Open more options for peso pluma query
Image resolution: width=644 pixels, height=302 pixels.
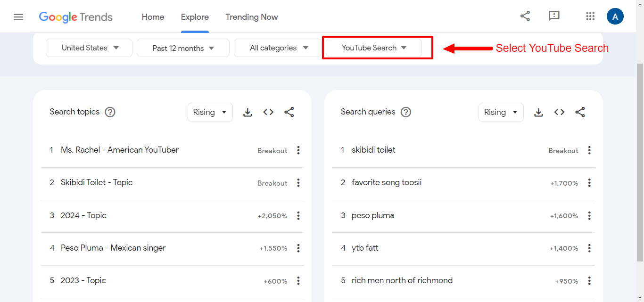coord(589,216)
